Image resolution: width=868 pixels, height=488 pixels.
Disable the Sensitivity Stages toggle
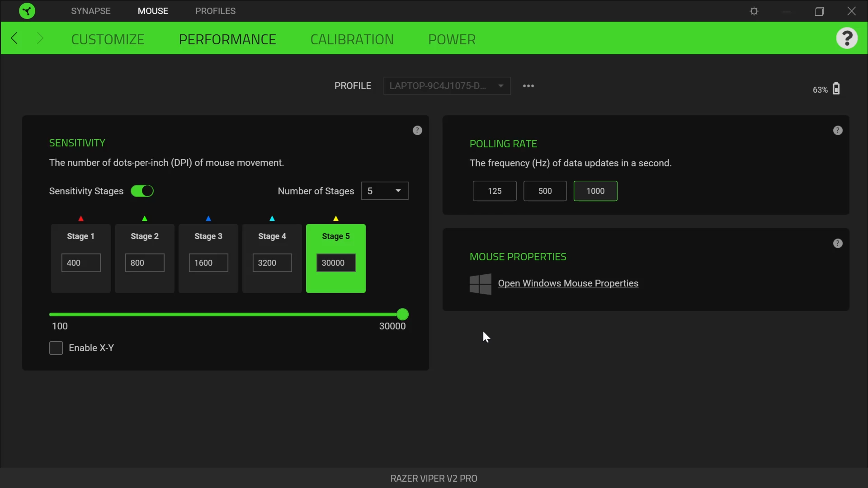point(142,191)
